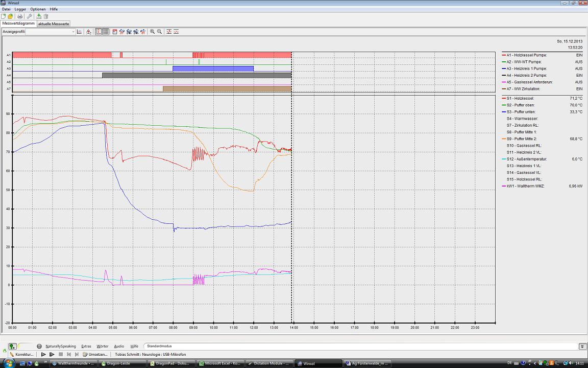
Task: Open the Optionen menu
Action: tap(38, 9)
